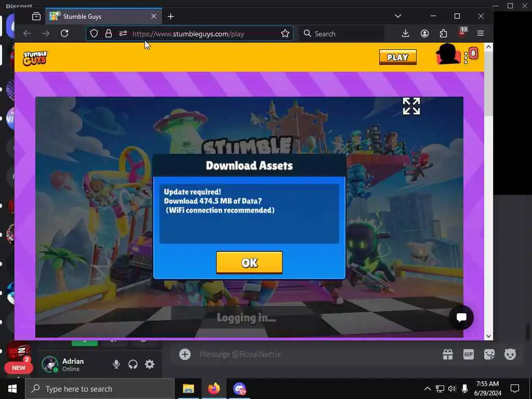View site security via padlock icon
The height and width of the screenshot is (399, 532).
pos(108,34)
